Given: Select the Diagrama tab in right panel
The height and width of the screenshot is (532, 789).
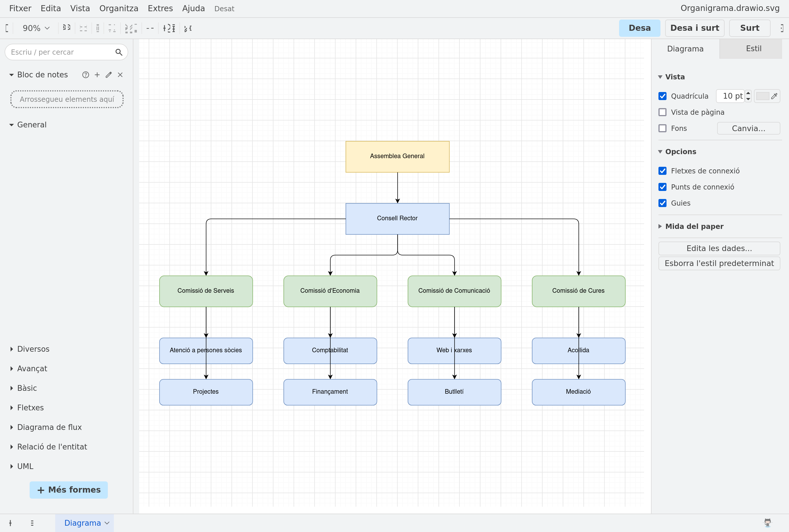Looking at the screenshot, I should [685, 49].
